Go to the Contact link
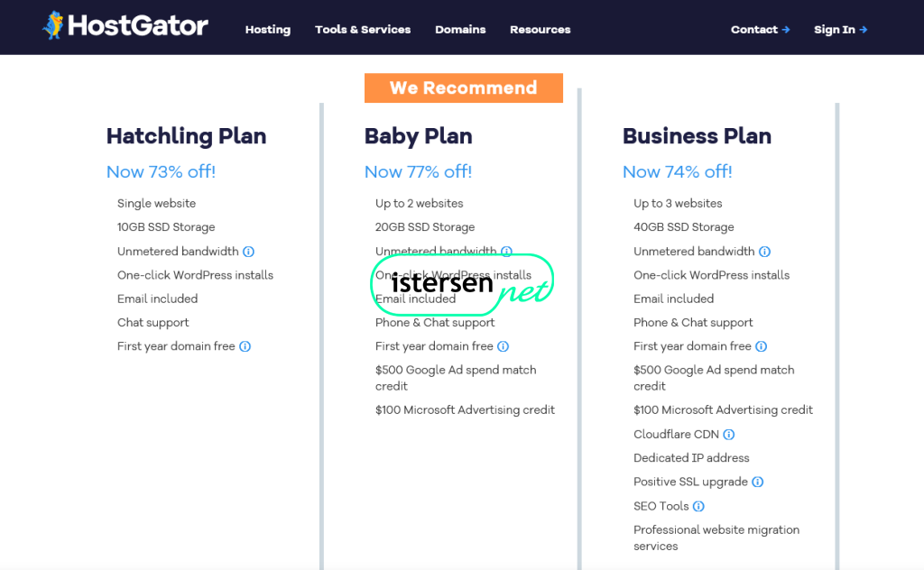Image resolution: width=924 pixels, height=570 pixels. [x=760, y=30]
